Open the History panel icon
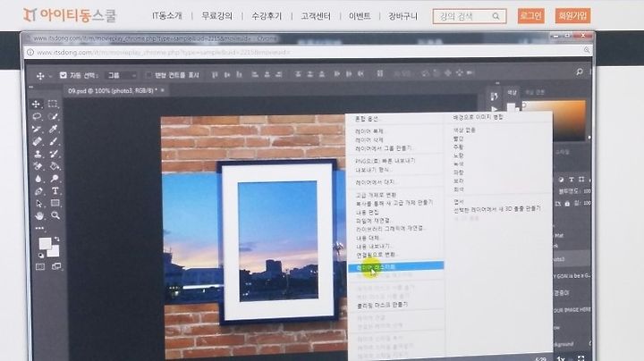 494,97
